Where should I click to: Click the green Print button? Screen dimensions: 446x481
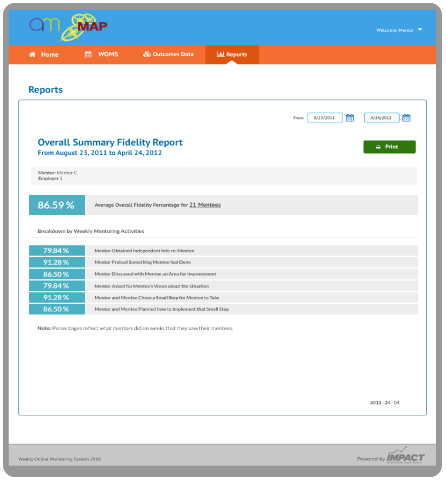(389, 147)
